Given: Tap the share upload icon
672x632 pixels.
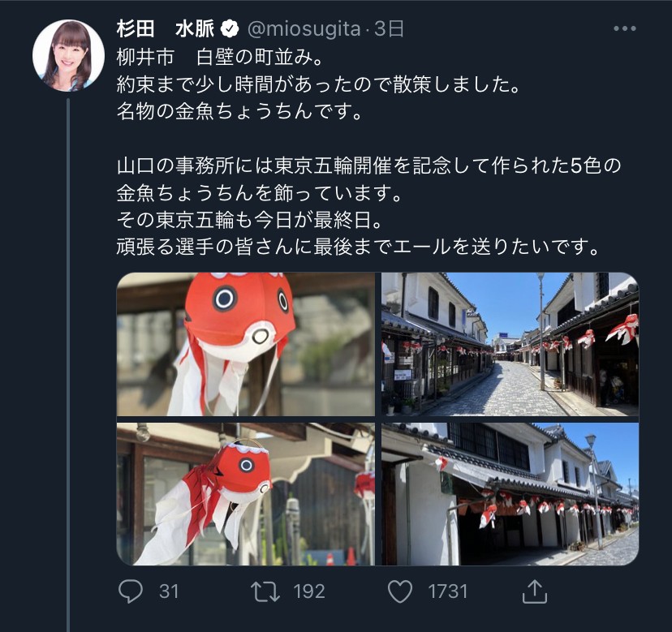Looking at the screenshot, I should [x=534, y=591].
